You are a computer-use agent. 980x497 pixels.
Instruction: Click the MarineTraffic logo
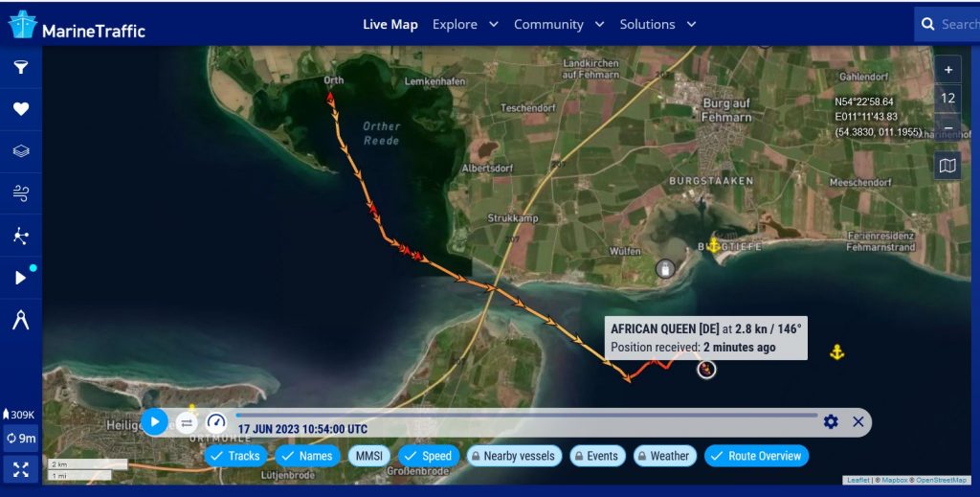(77, 25)
